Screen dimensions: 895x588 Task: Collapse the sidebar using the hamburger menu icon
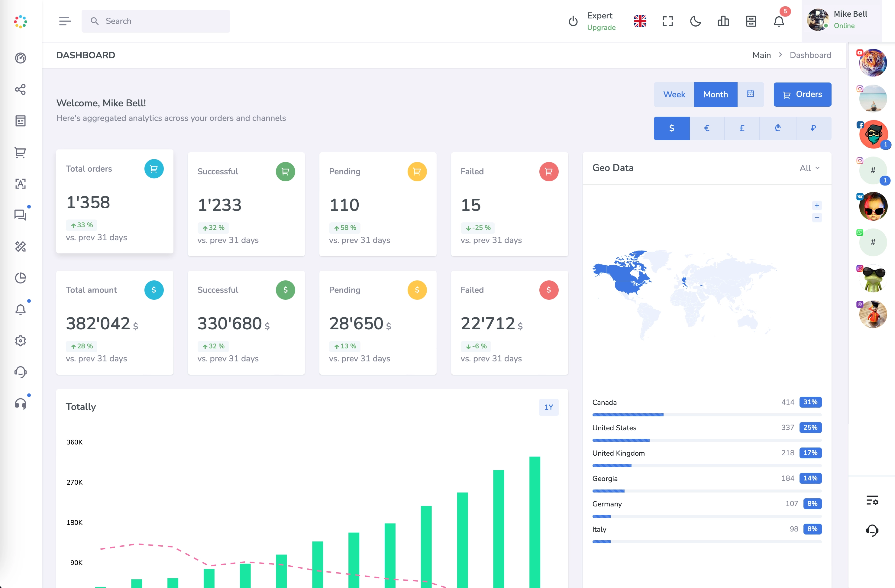click(65, 21)
